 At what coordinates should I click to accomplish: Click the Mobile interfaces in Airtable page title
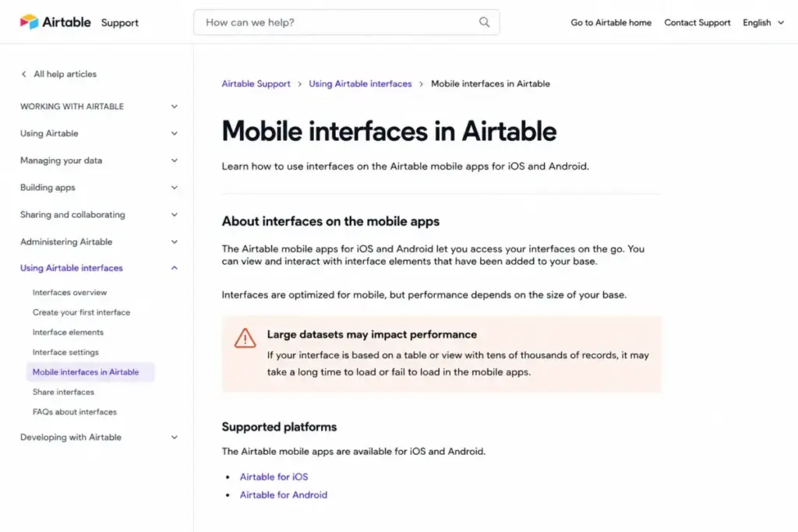(x=390, y=131)
